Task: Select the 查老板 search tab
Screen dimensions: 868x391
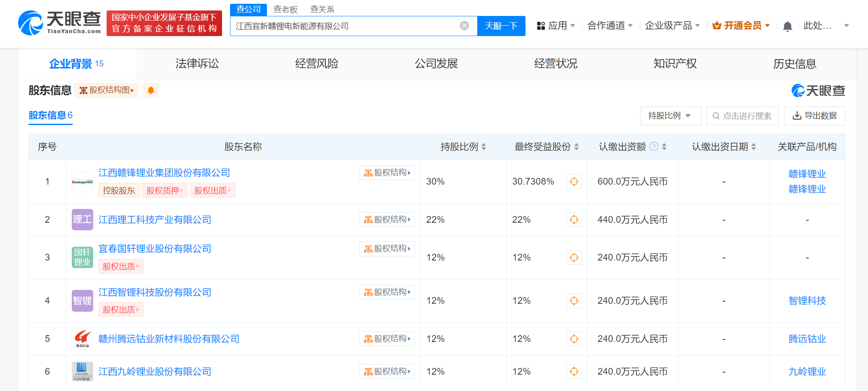Action: pos(285,9)
